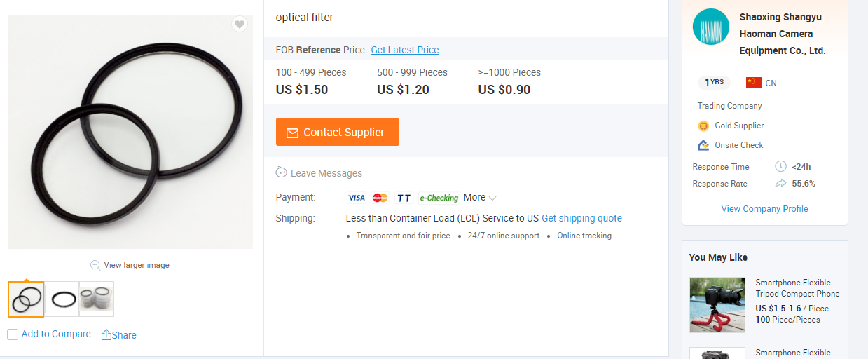Viewport: 868px width, 359px height.
Task: Click the magnifier View larger image icon
Action: click(x=95, y=265)
